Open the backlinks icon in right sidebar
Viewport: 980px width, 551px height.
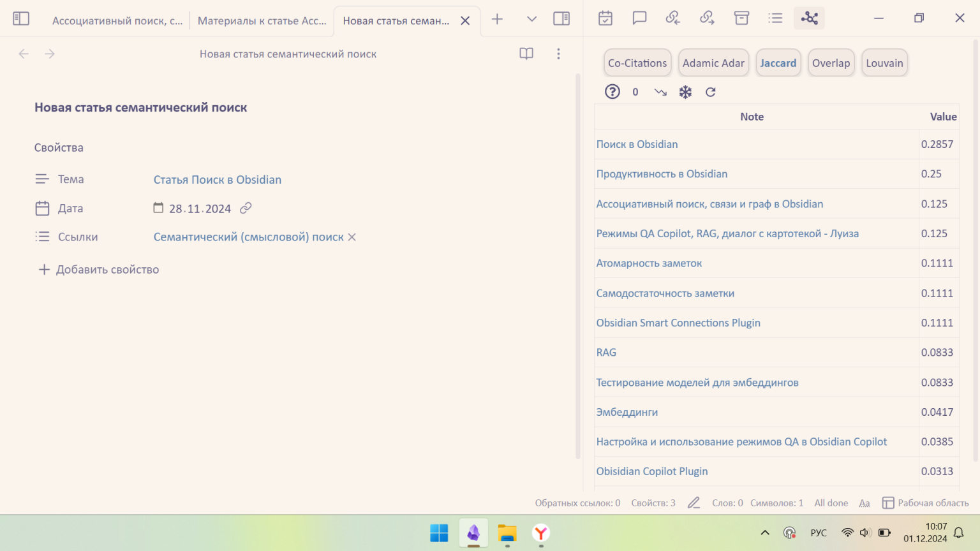click(x=672, y=18)
